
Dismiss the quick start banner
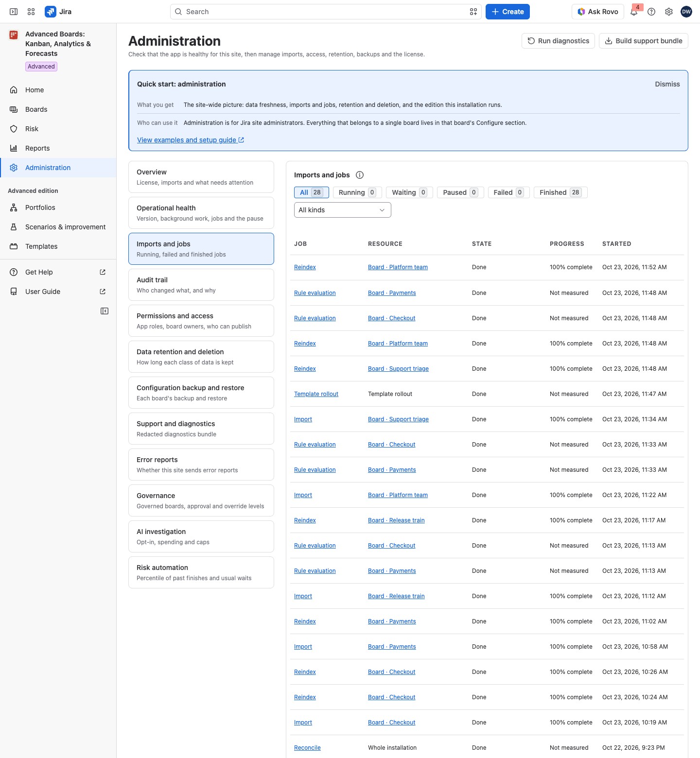[x=667, y=84]
